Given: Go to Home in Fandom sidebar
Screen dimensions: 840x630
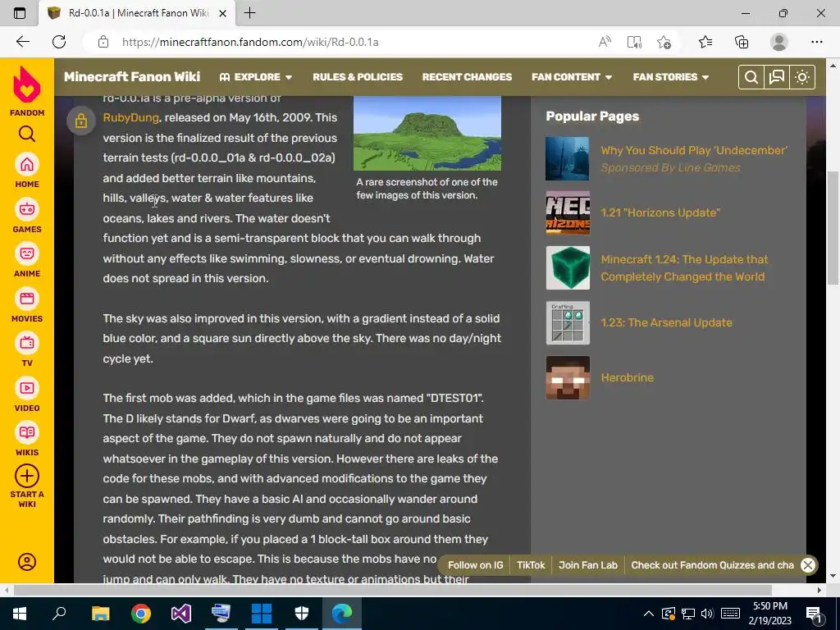Looking at the screenshot, I should click(x=27, y=164).
